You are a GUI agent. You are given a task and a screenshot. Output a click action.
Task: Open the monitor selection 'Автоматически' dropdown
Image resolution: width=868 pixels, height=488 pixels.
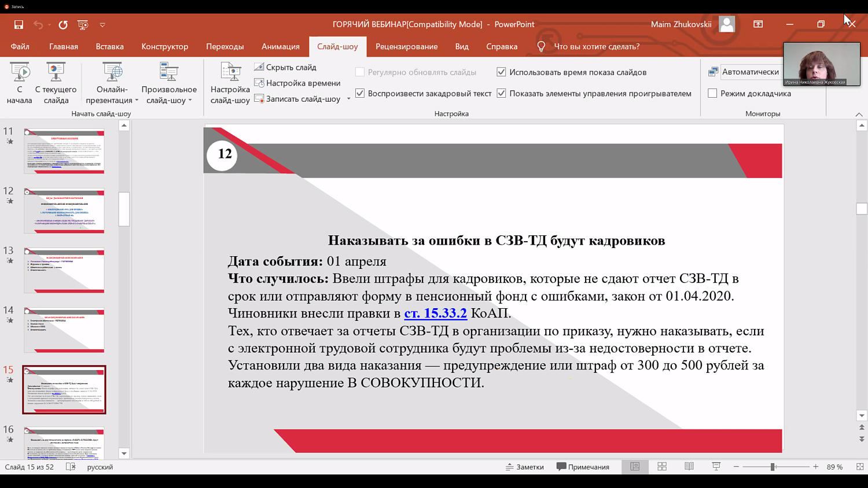pos(751,72)
